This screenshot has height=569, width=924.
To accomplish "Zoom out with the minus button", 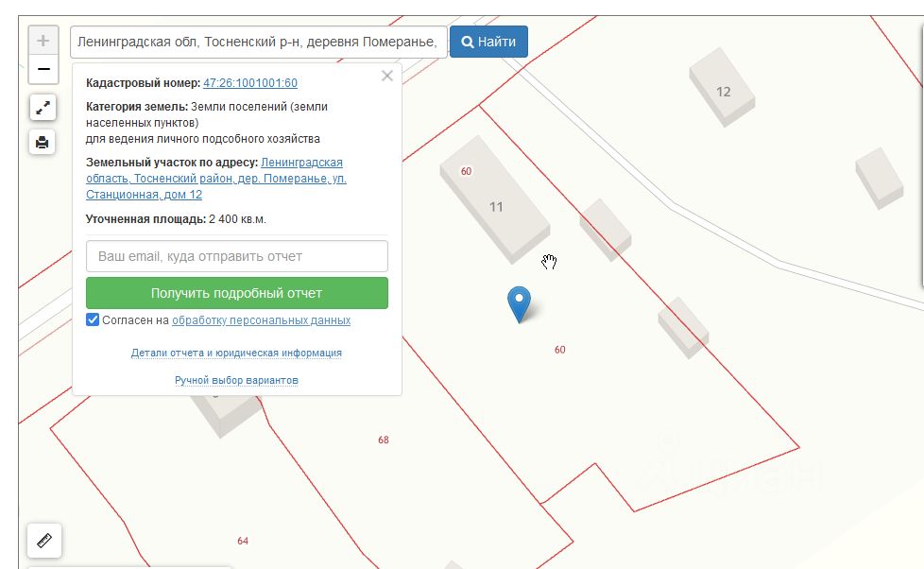I will click(43, 69).
